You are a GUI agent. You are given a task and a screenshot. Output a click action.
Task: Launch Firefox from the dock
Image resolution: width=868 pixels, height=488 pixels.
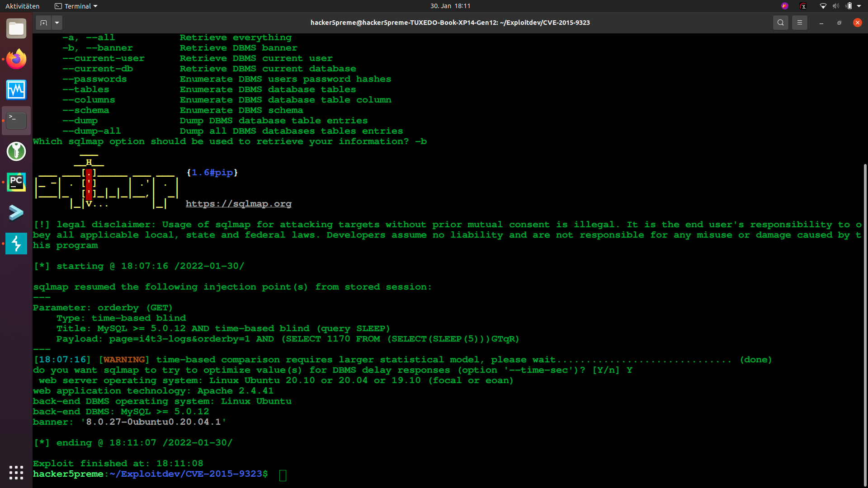pyautogui.click(x=16, y=59)
